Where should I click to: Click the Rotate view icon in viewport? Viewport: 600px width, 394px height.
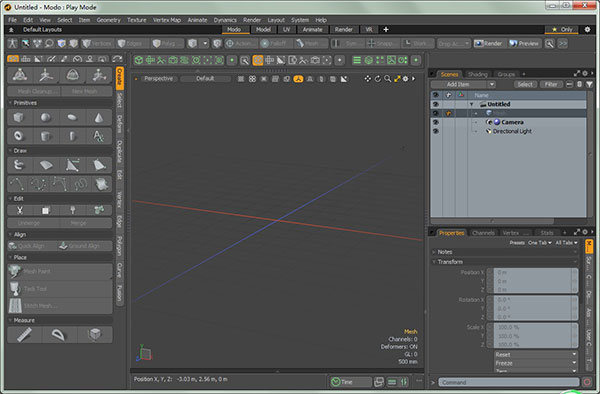tap(378, 79)
